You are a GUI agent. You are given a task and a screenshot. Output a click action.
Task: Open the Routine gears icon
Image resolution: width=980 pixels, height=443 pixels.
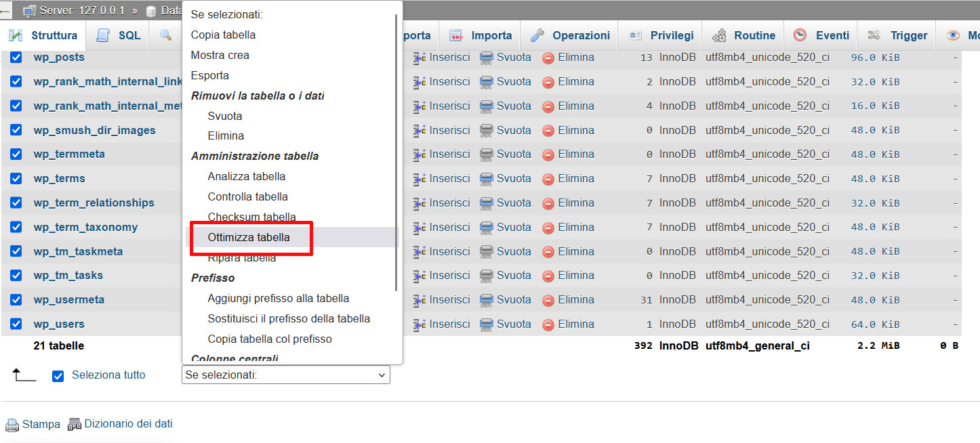720,35
